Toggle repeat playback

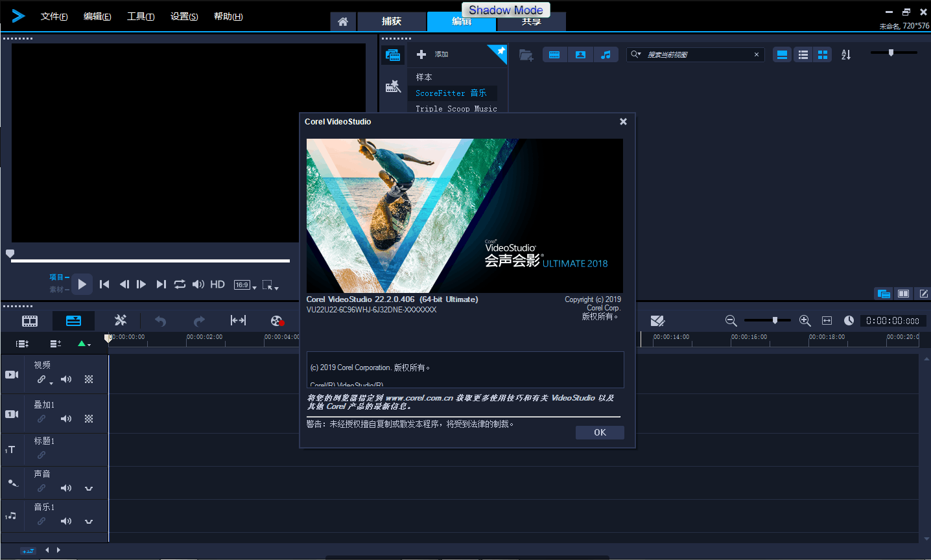pyautogui.click(x=180, y=285)
